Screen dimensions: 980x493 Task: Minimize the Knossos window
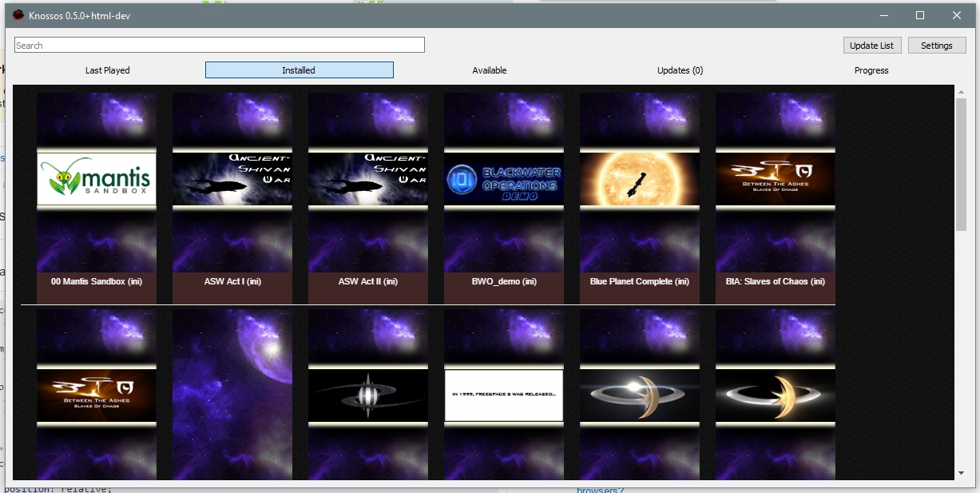click(884, 15)
